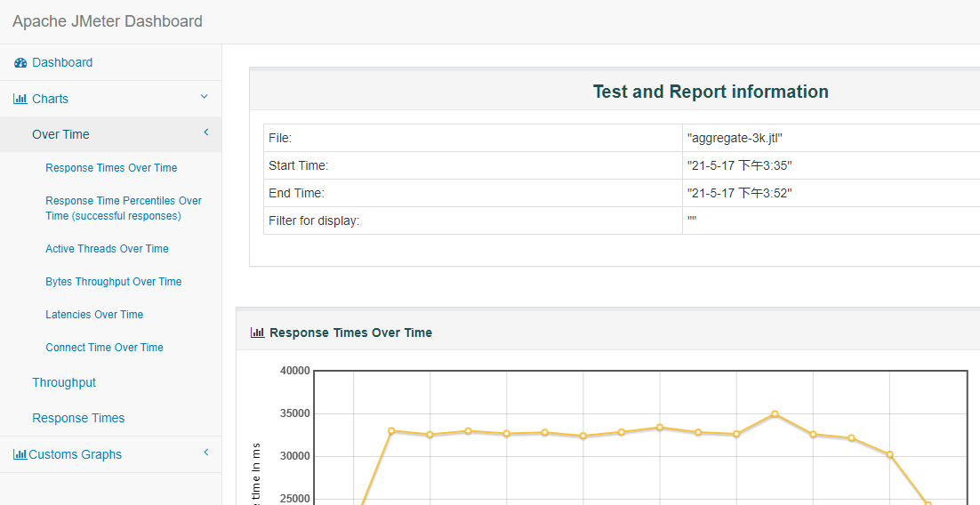Click the peak data point near 35000 on chart

click(775, 413)
